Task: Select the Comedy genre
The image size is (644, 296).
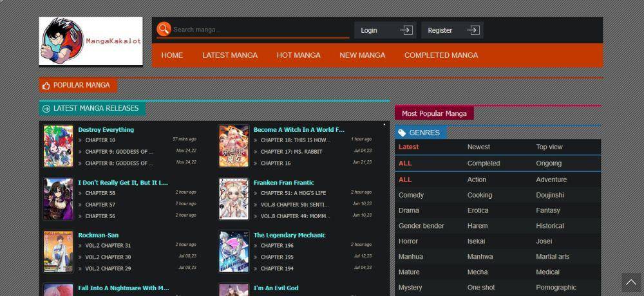Action: (x=411, y=195)
